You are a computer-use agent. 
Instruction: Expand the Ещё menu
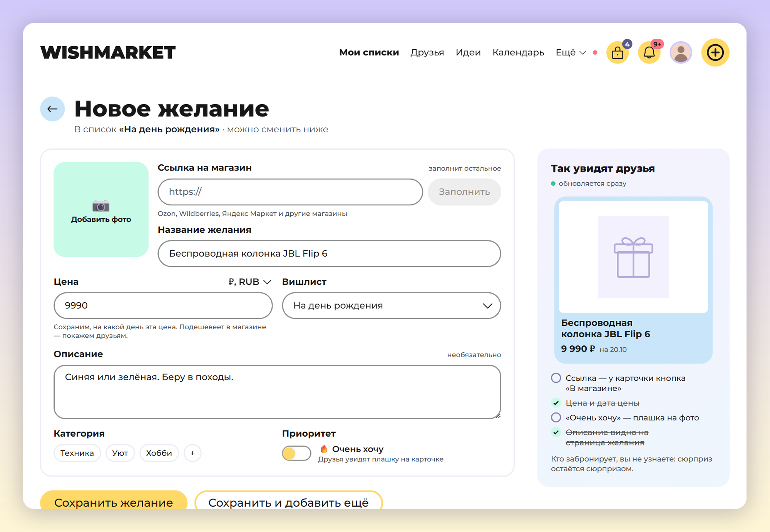click(571, 52)
